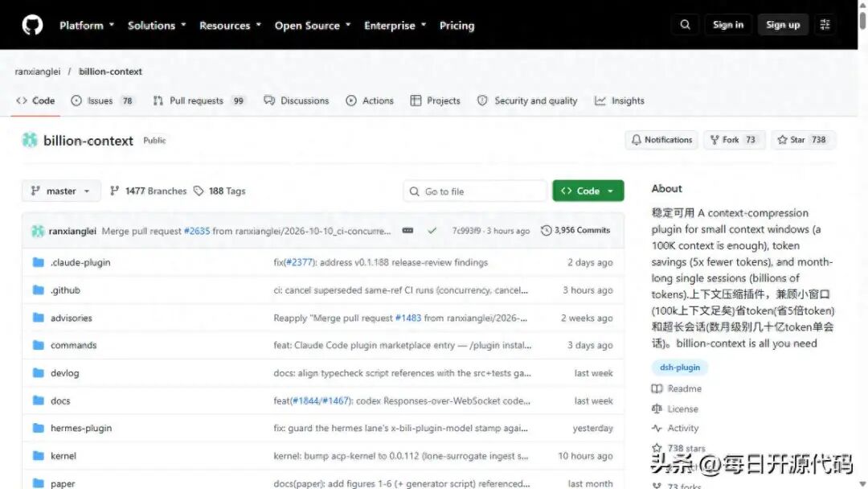Click the Activity pulse icon
The width and height of the screenshot is (868, 489).
coord(657,428)
